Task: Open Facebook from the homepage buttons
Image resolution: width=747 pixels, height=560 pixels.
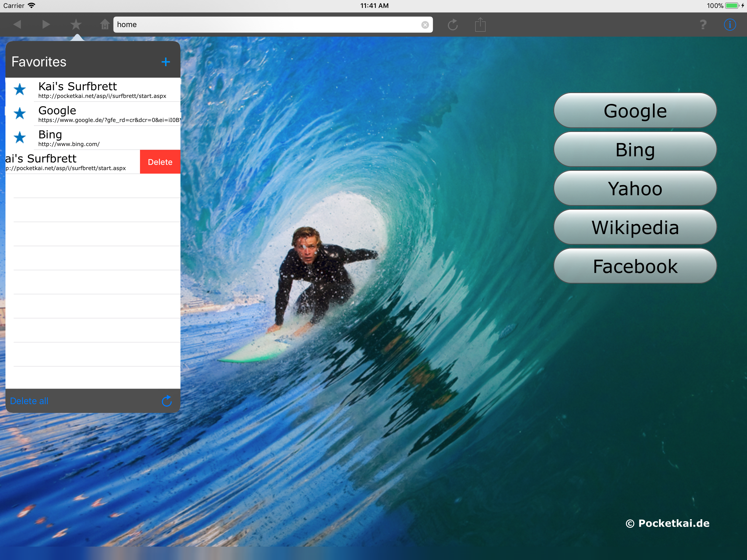Action: click(x=635, y=266)
